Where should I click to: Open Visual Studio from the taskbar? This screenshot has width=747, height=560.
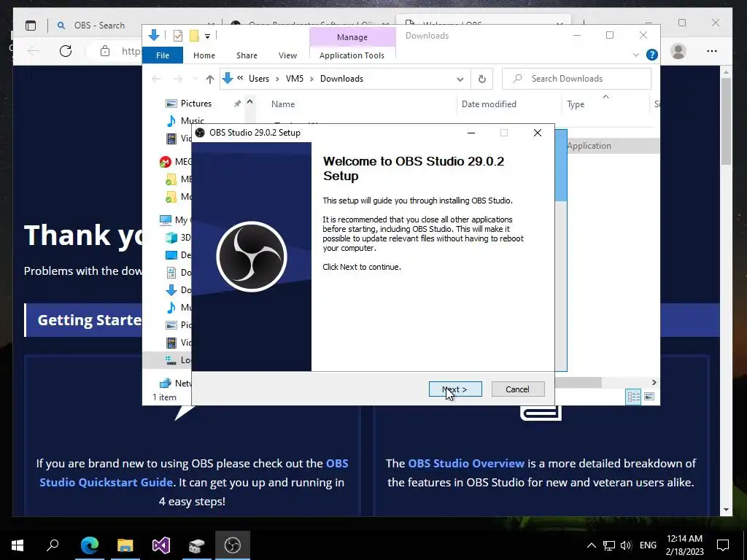pyautogui.click(x=161, y=545)
